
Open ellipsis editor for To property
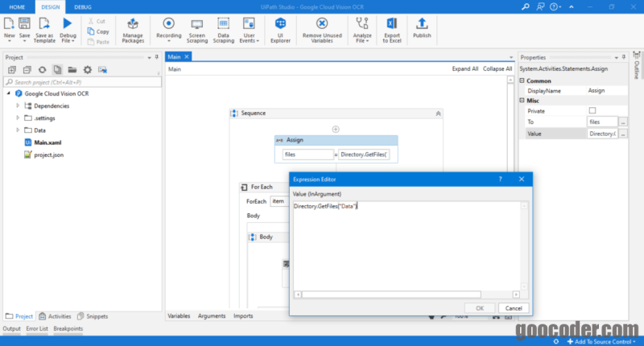(623, 122)
